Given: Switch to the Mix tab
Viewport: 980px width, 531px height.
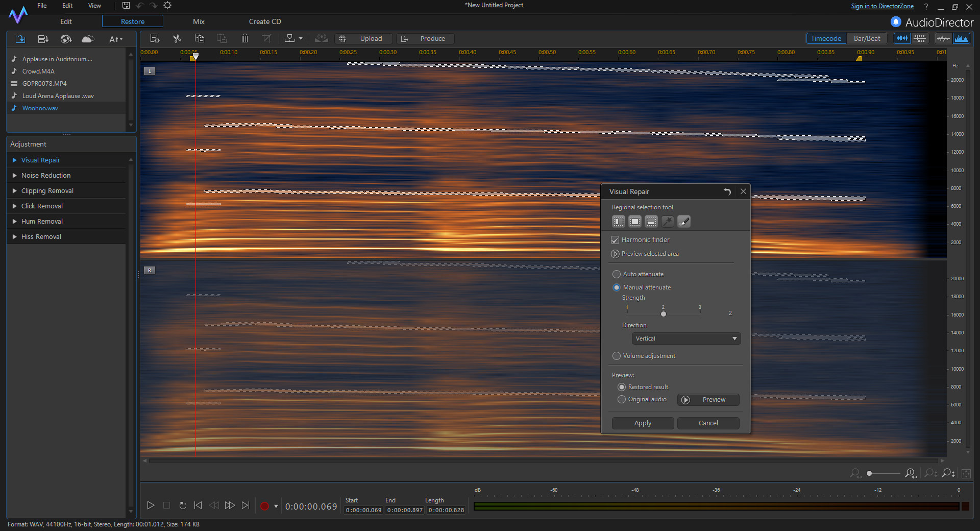Looking at the screenshot, I should (x=199, y=21).
